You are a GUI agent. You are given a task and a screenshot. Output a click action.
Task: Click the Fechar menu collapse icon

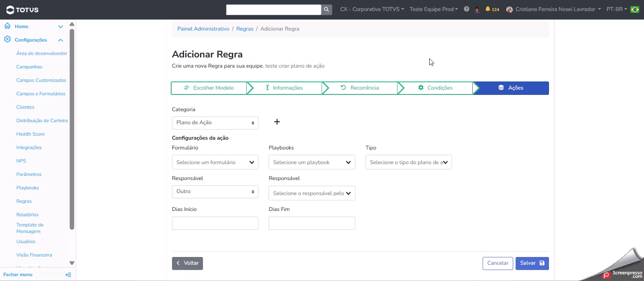(68, 275)
